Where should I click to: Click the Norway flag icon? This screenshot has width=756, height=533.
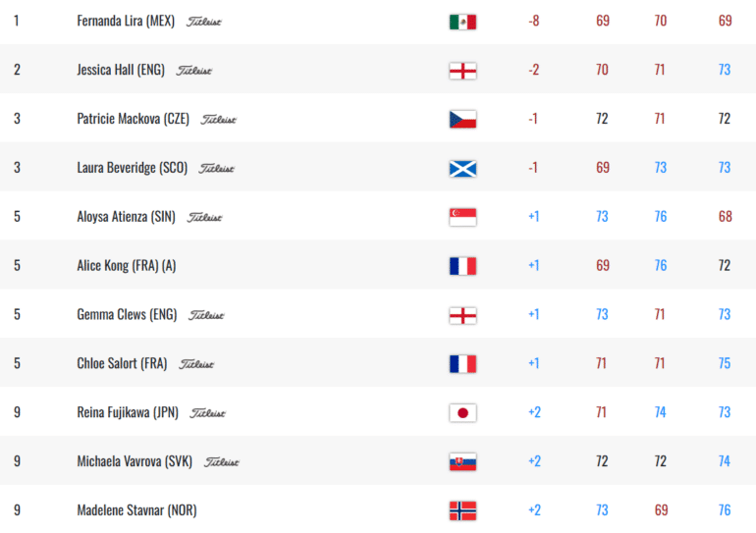(462, 510)
